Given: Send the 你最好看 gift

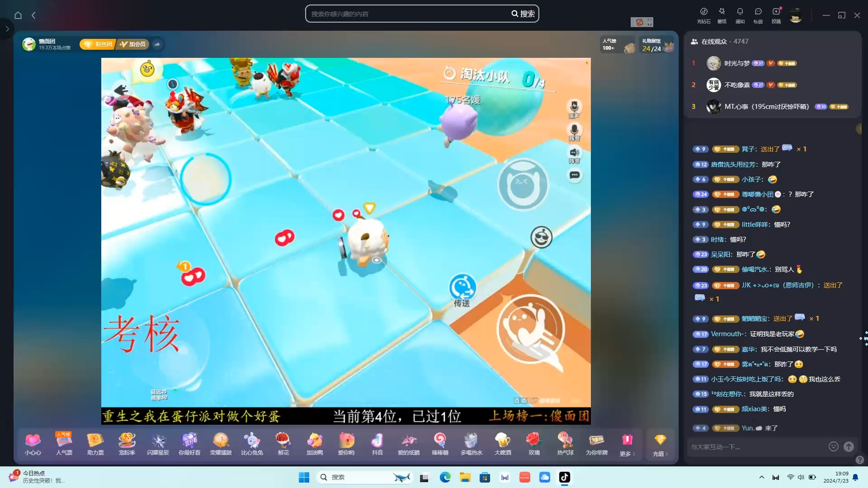Looking at the screenshot, I should pyautogui.click(x=189, y=444).
